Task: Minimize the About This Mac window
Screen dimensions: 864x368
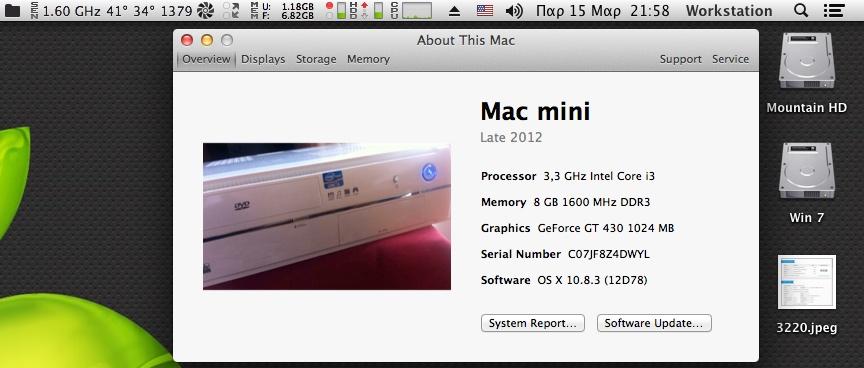Action: (x=207, y=40)
